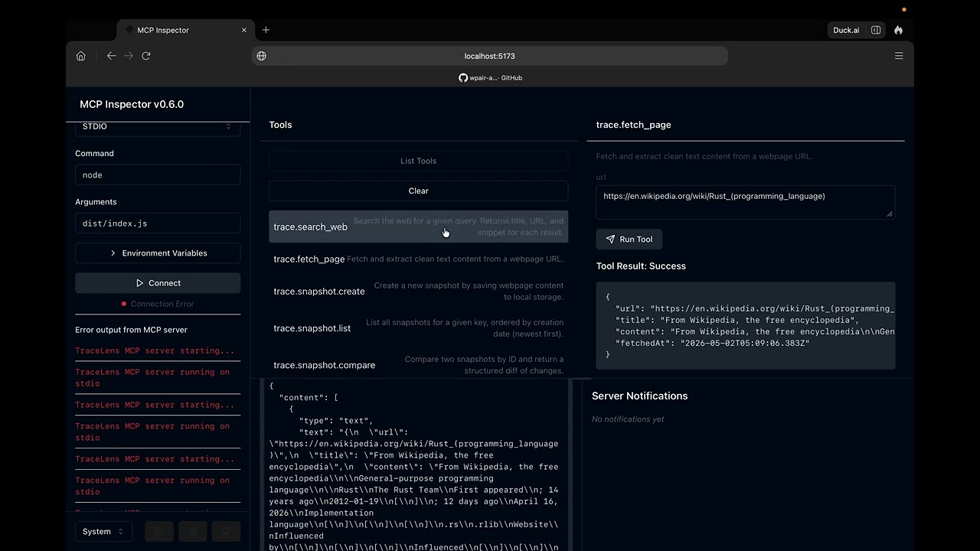Click the "type": "text" line in history JSON
Viewport: 980px width, 551px height.
point(335,421)
